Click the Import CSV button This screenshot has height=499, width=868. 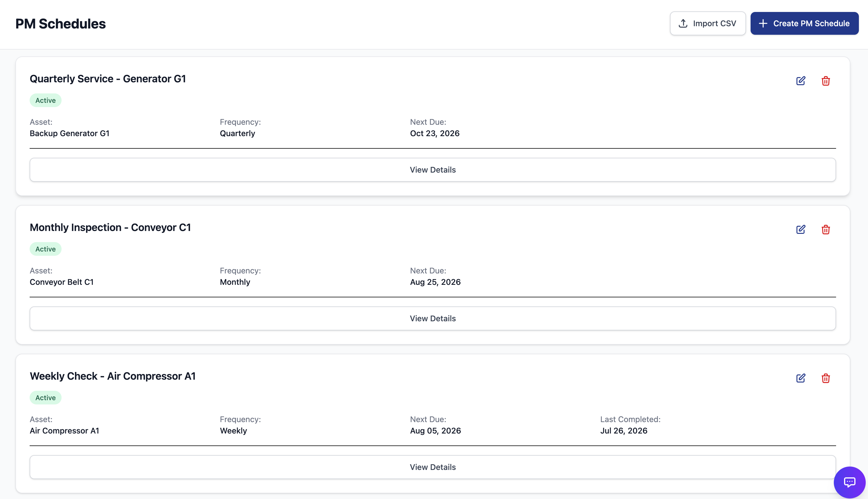708,23
